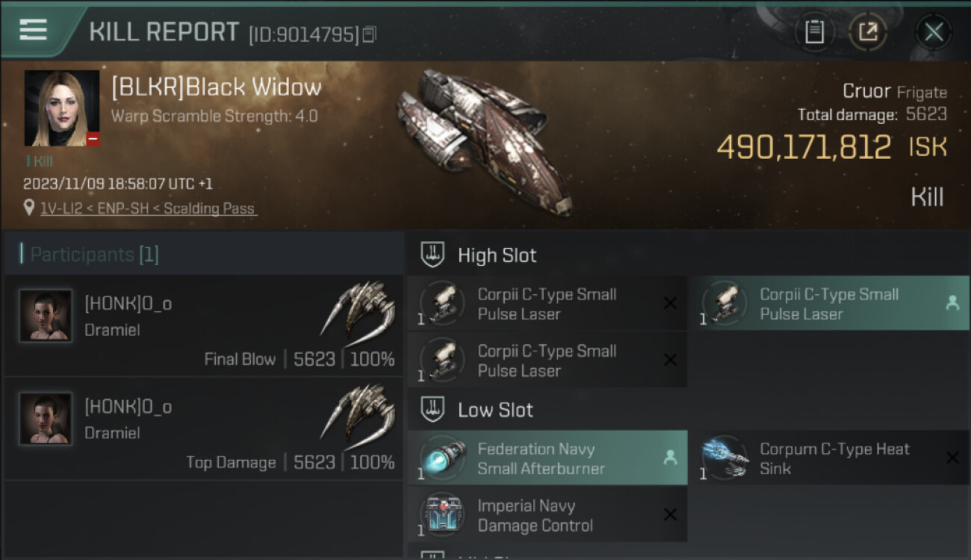Collapse the Low Slot section
Image resolution: width=971 pixels, height=560 pixels.
click(433, 409)
